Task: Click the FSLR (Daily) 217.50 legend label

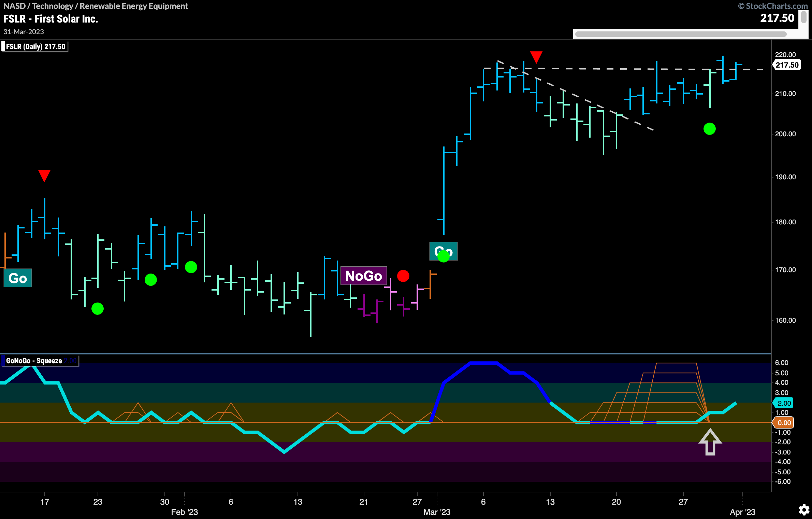Action: pyautogui.click(x=35, y=46)
